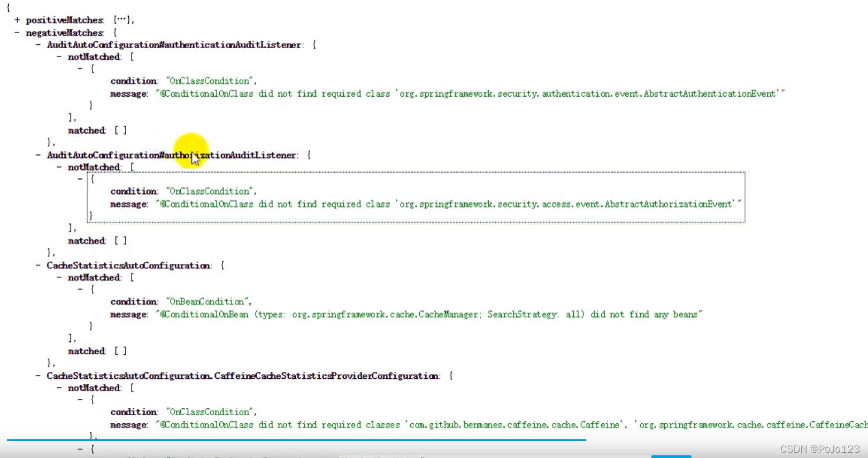The width and height of the screenshot is (868, 458).
Task: Collapse notMatched under authenticationAuditListener
Action: (x=59, y=57)
